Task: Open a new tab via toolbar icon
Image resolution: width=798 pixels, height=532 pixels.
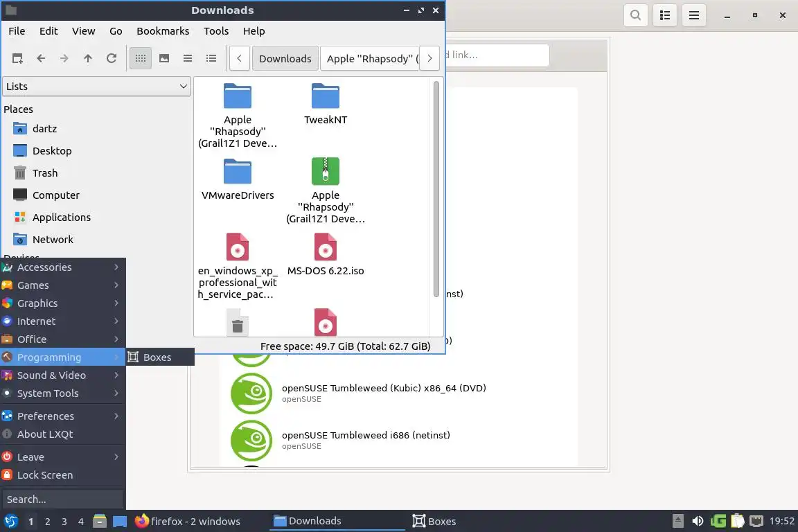Action: (x=17, y=59)
